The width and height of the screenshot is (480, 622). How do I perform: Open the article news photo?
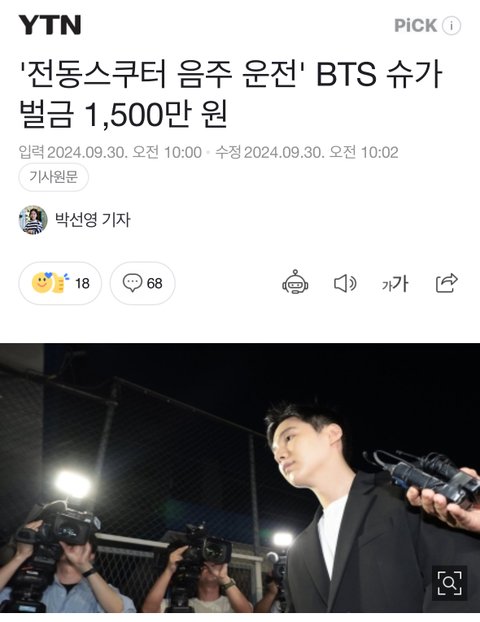click(x=240, y=478)
